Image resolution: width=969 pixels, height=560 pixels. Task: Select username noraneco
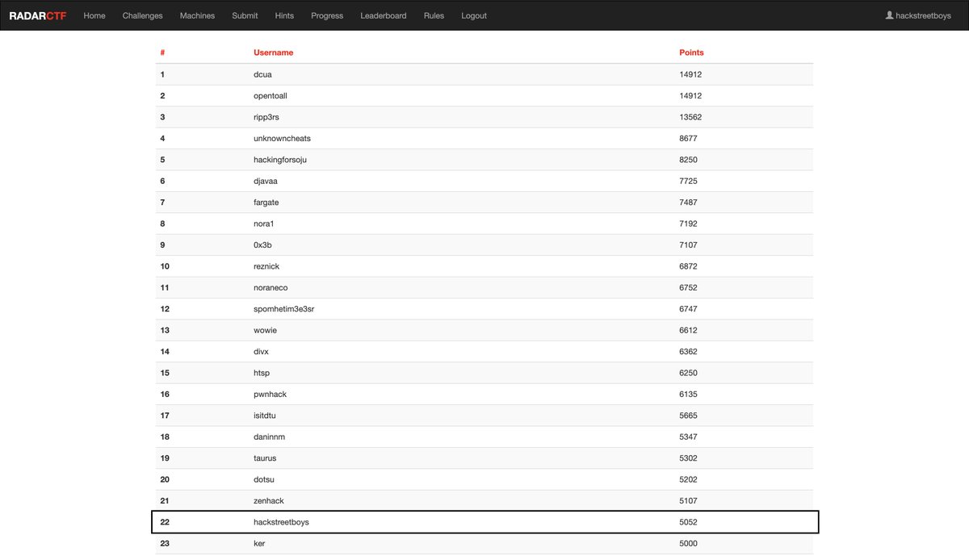[x=271, y=287]
